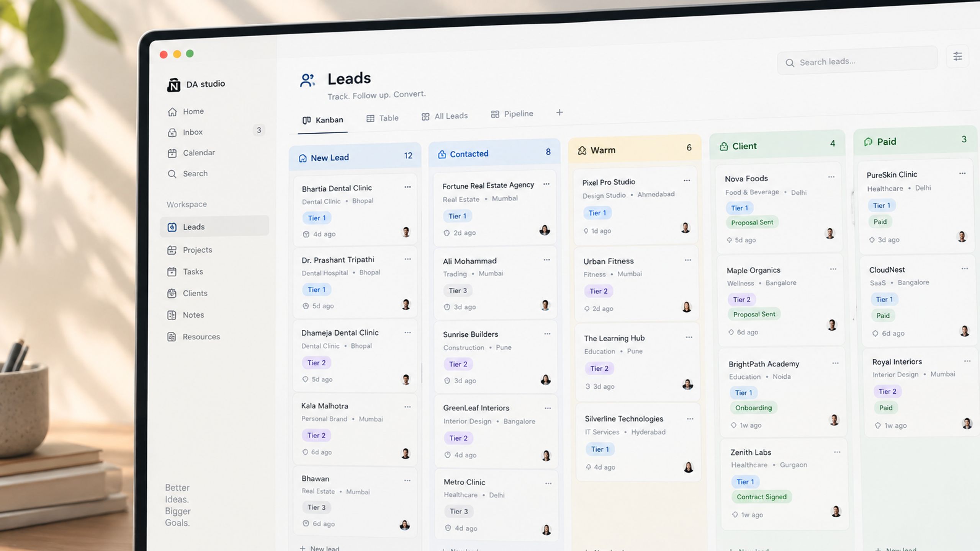Viewport: 980px width, 551px height.
Task: Switch to the Kanban view tab
Action: point(322,120)
